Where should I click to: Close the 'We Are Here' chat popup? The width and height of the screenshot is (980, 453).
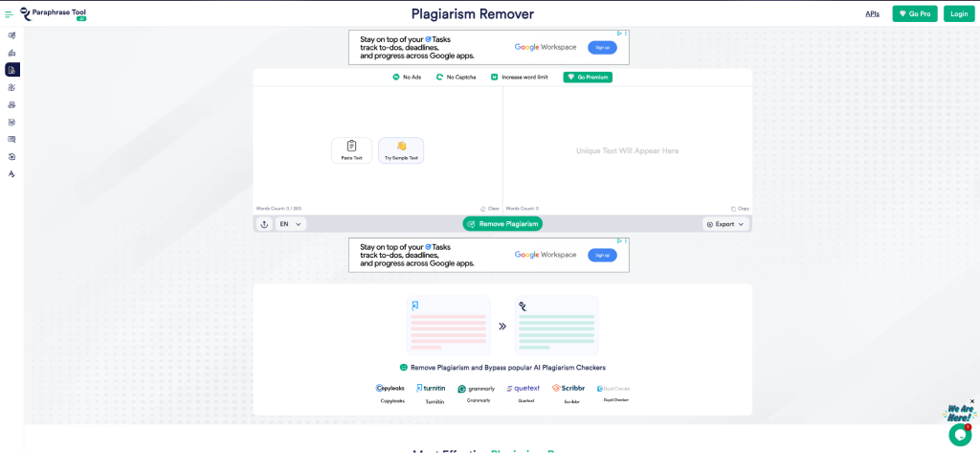tap(972, 401)
